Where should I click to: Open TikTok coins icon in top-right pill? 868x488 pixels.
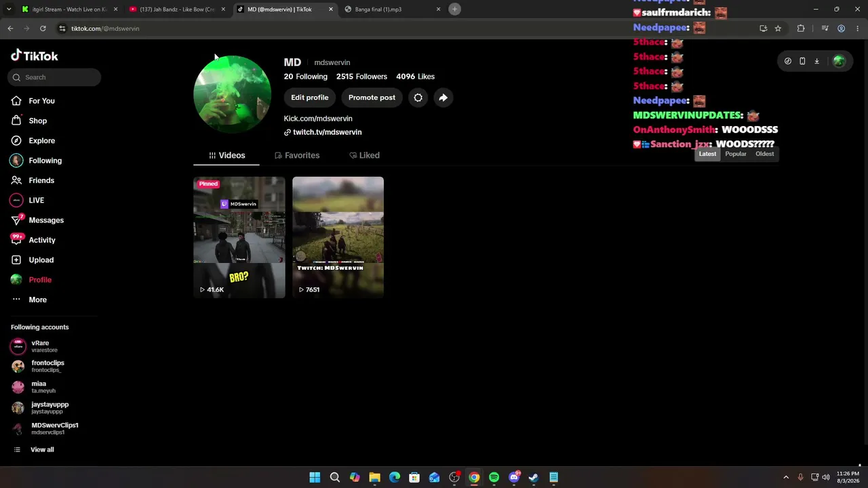click(788, 61)
